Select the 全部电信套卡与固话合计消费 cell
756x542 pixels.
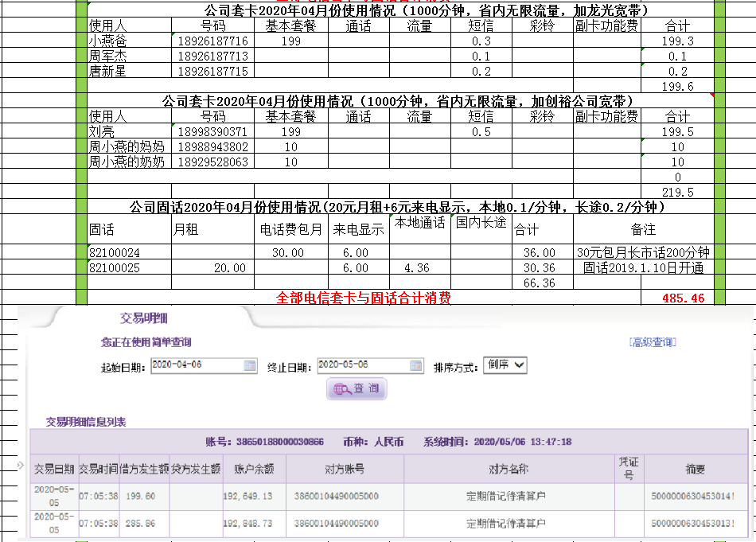pos(363,298)
